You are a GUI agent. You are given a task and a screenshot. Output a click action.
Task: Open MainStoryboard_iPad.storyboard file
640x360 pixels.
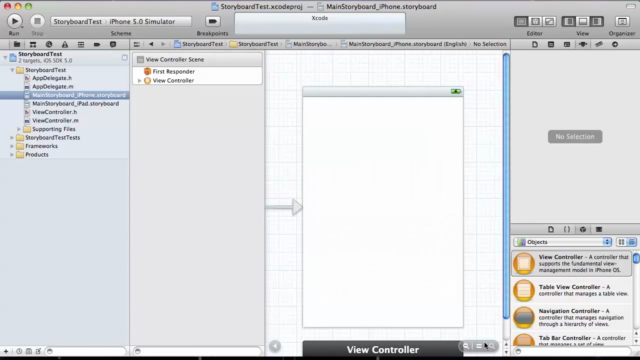76,104
